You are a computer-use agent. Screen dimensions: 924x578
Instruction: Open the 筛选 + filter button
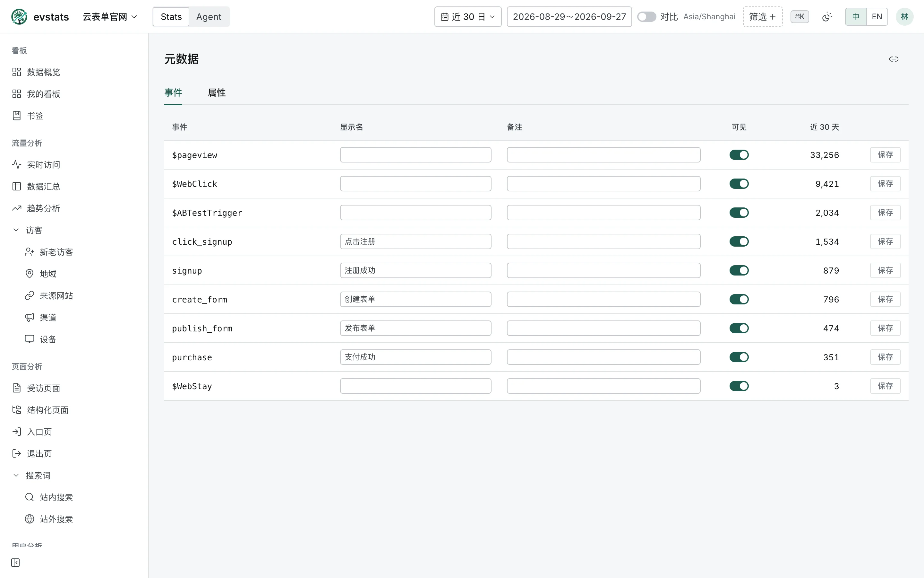click(763, 17)
